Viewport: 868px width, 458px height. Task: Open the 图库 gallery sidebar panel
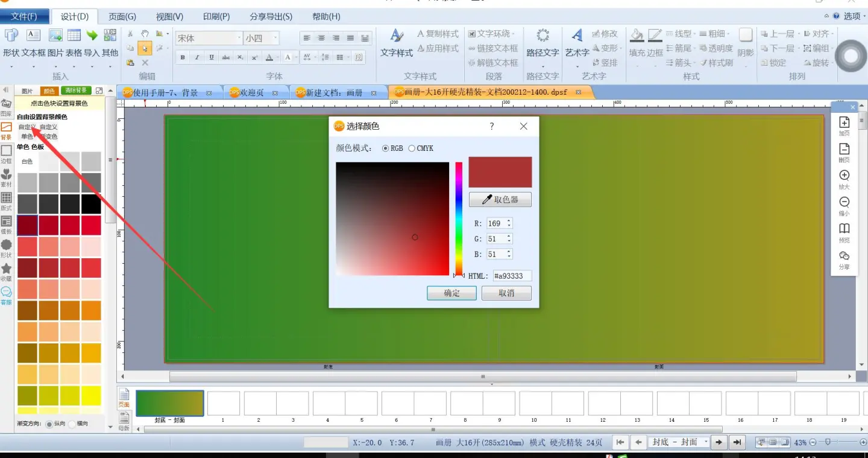[6, 107]
